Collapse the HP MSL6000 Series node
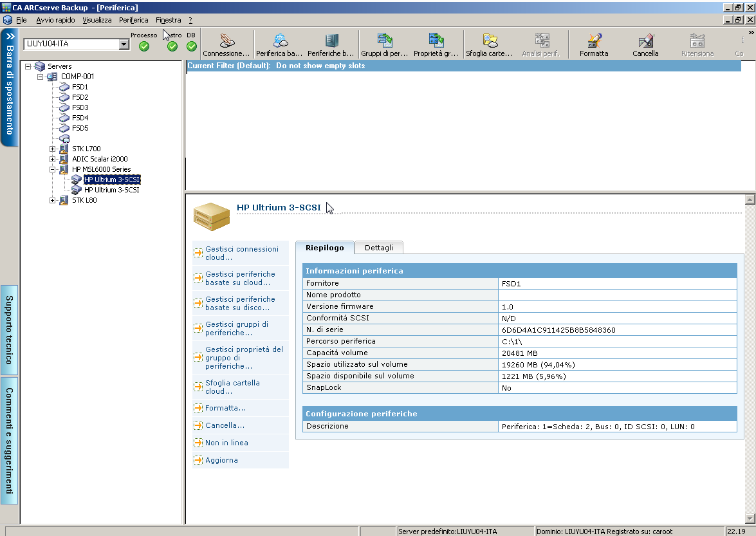This screenshot has width=756, height=536. [53, 169]
